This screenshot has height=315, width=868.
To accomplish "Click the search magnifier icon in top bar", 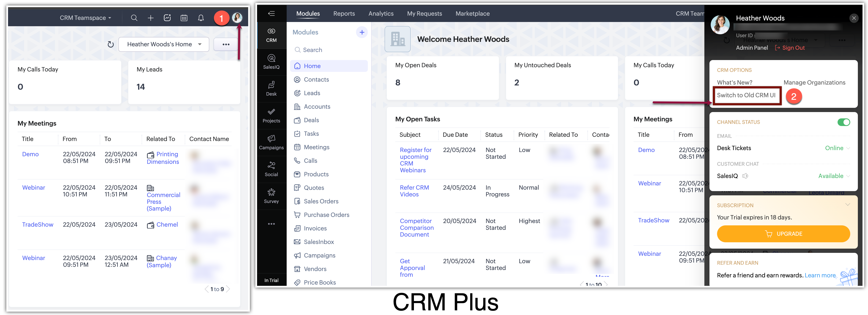I will click(x=134, y=18).
